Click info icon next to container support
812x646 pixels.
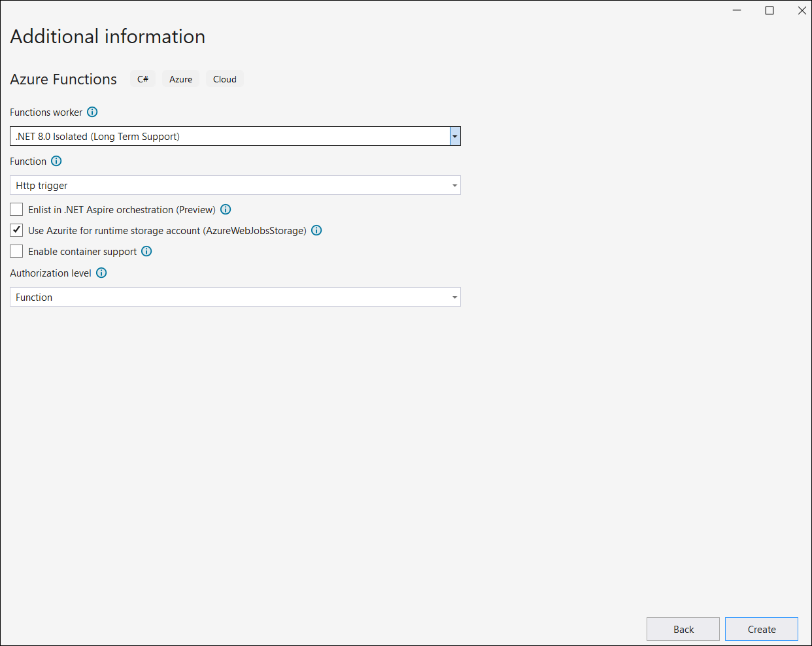coord(146,251)
